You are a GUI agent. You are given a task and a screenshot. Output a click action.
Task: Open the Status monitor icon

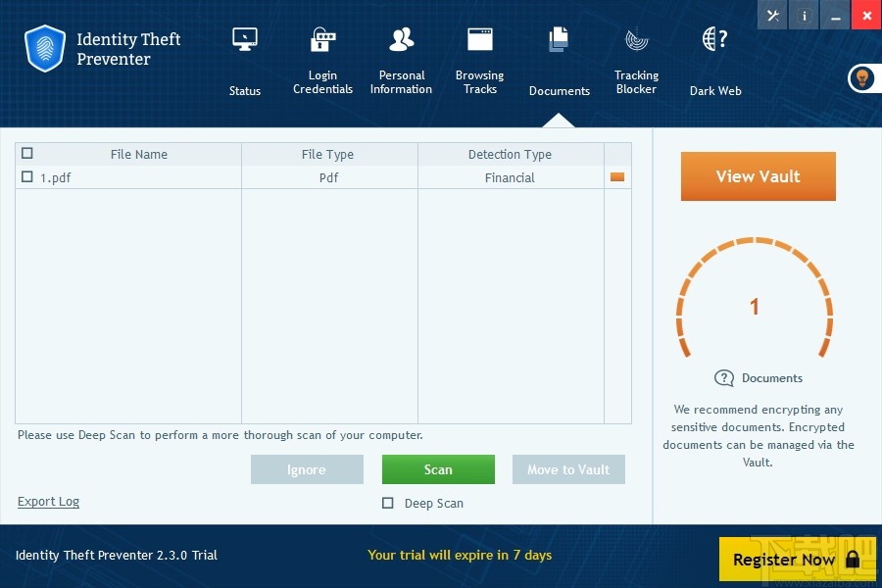click(245, 39)
